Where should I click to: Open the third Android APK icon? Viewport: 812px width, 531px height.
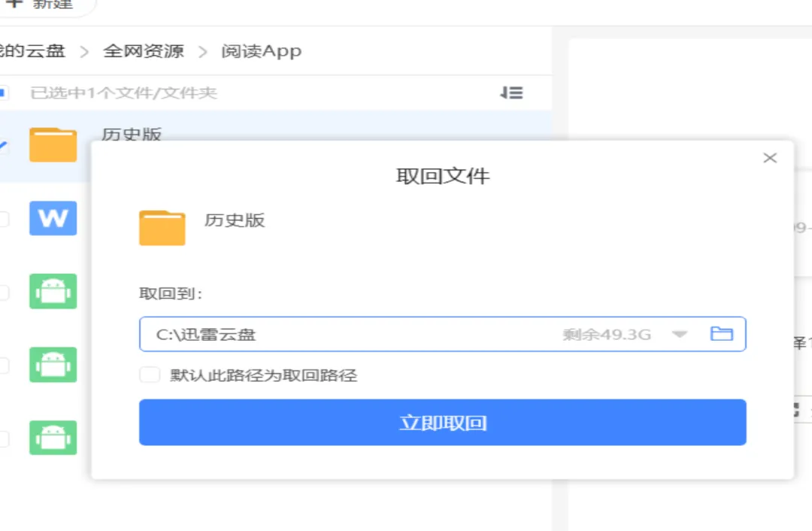coord(53,438)
